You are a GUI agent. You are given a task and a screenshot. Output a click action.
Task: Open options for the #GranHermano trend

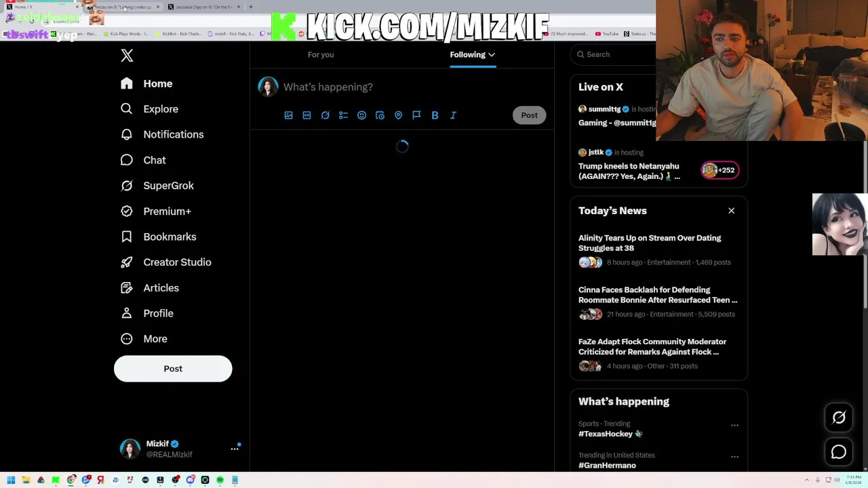[734, 457]
